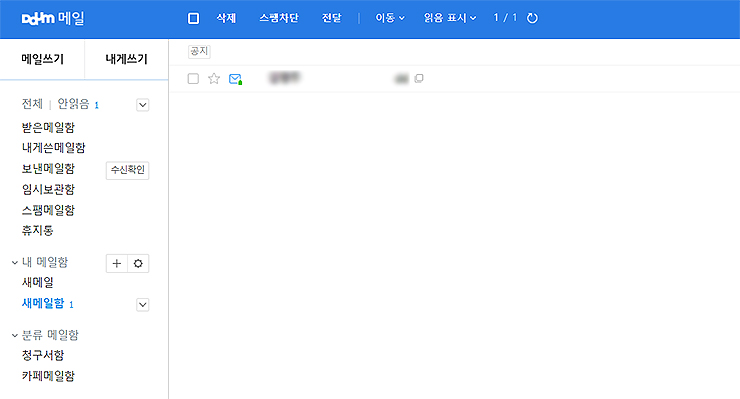
Task: Open the 이동 move dropdown
Action: (390, 18)
